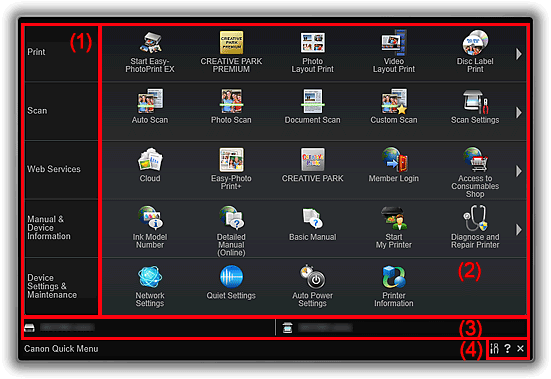
Task: Select the Web Services category
Action: click(61, 170)
